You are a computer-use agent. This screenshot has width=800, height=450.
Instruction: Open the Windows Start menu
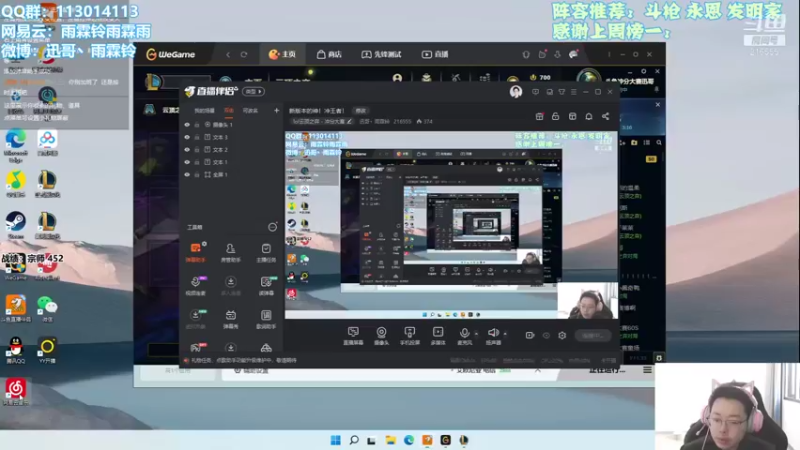click(x=335, y=440)
